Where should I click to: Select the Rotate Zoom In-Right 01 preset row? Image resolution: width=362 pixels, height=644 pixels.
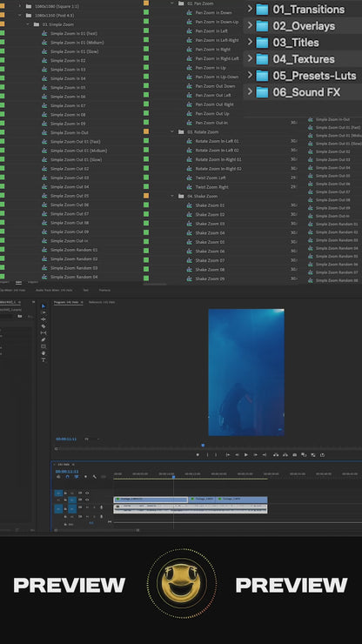(x=218, y=159)
